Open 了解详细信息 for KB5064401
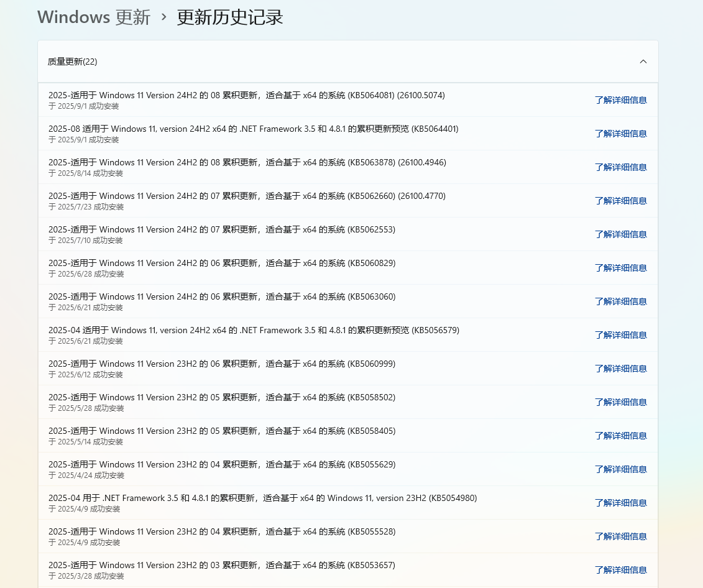 pyautogui.click(x=620, y=134)
